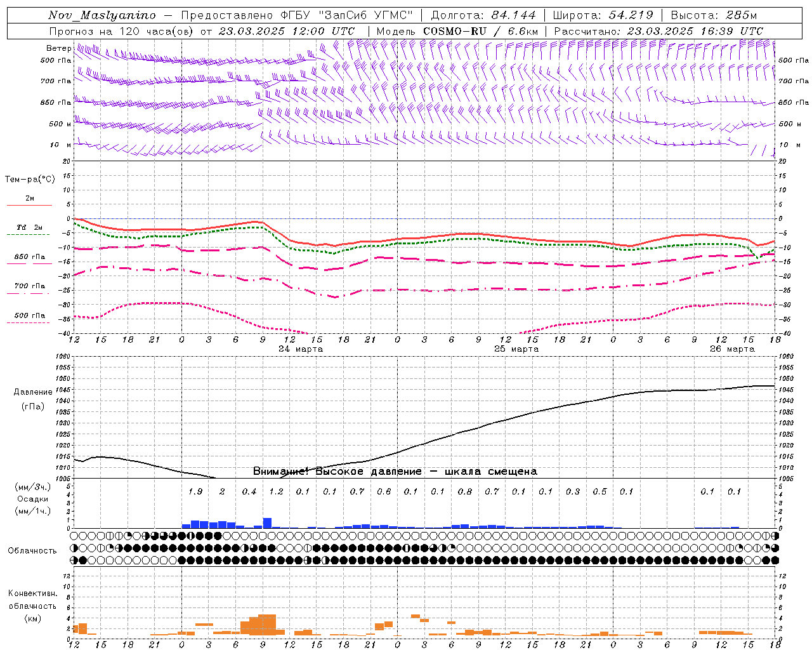812x650 pixels.
Task: Click the "25 марта" date label
Action: click(x=516, y=349)
